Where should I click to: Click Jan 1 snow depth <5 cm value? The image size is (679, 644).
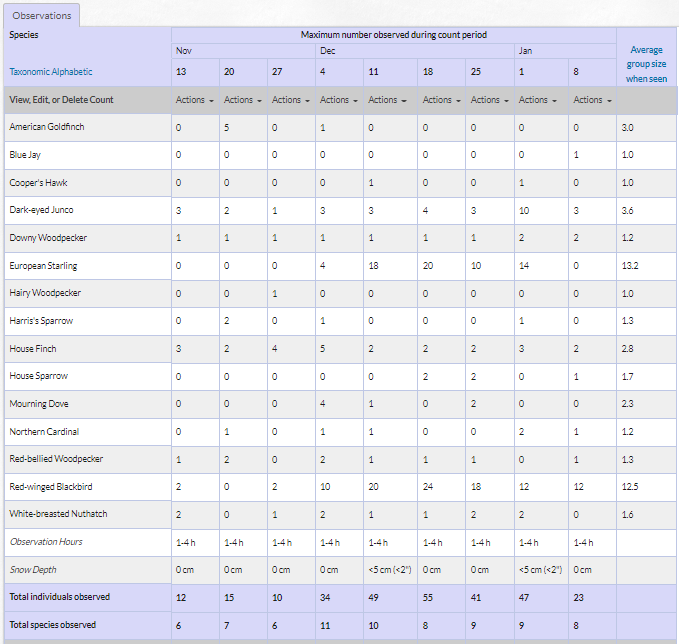540,570
